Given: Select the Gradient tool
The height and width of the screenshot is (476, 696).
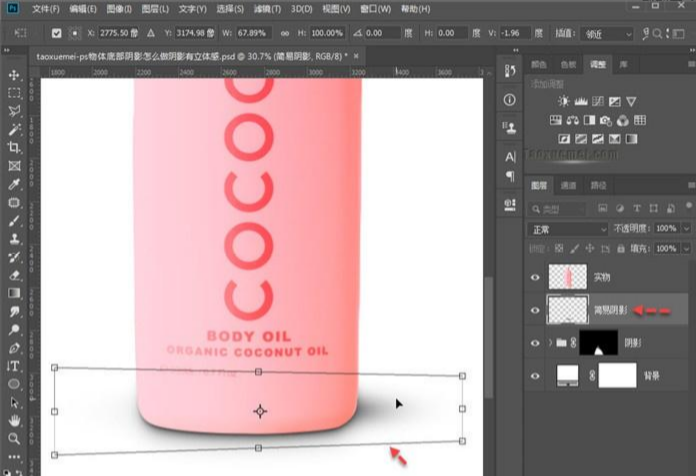Looking at the screenshot, I should (x=14, y=293).
